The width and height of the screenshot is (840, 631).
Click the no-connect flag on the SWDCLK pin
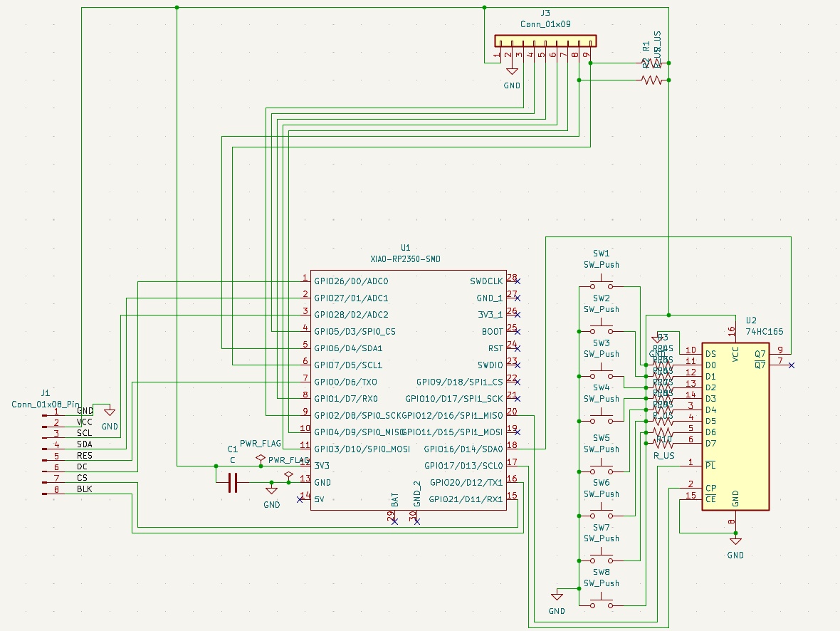pos(518,281)
